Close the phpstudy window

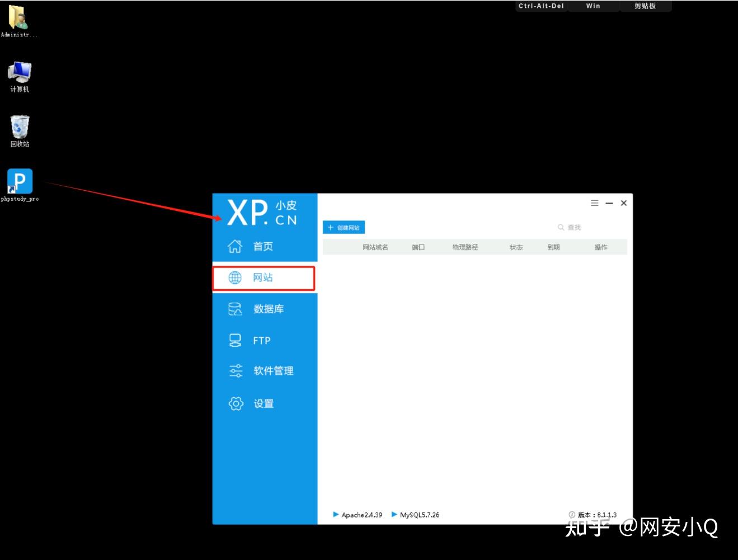tap(624, 203)
